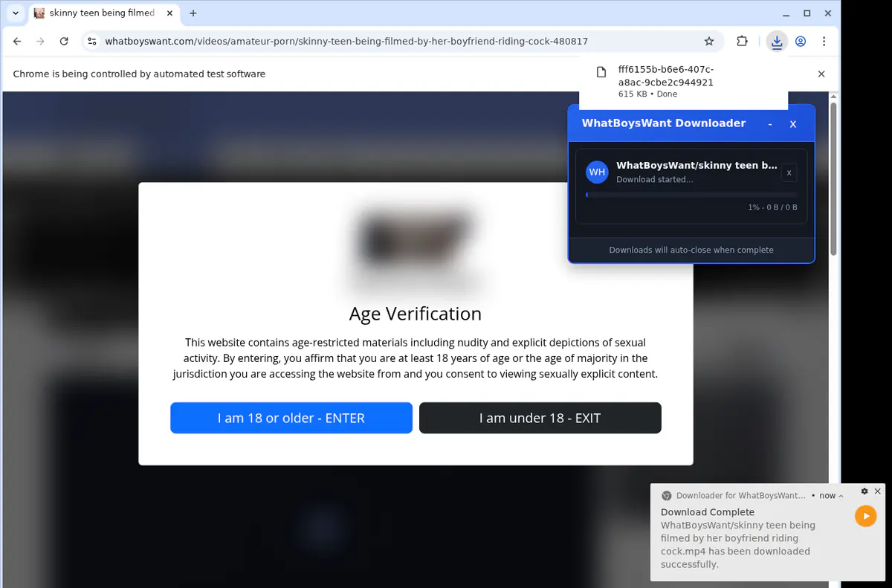892x588 pixels.
Task: Expand the notification chevron next to 'now'
Action: coord(841,496)
